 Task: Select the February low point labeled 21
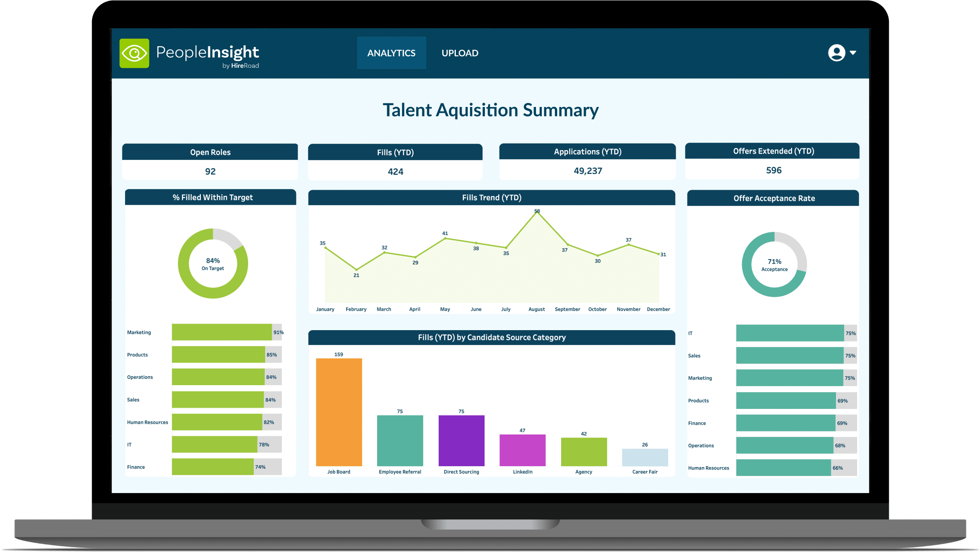tap(356, 269)
